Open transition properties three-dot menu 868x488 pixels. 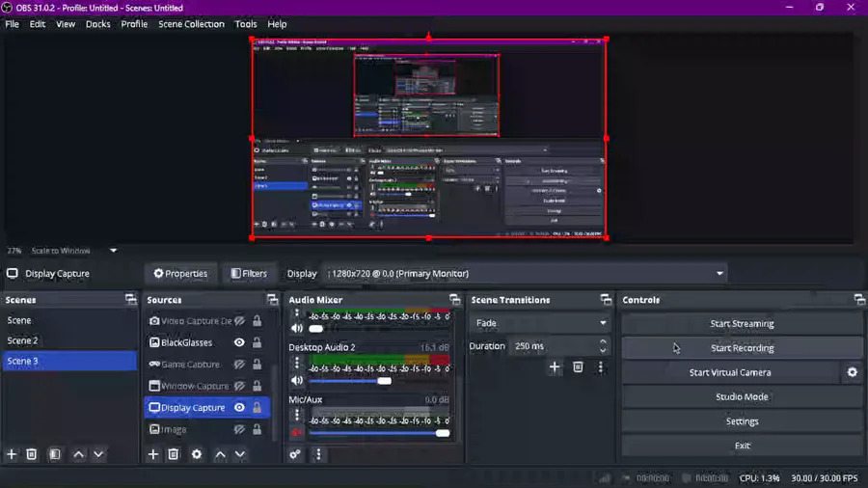click(x=601, y=366)
